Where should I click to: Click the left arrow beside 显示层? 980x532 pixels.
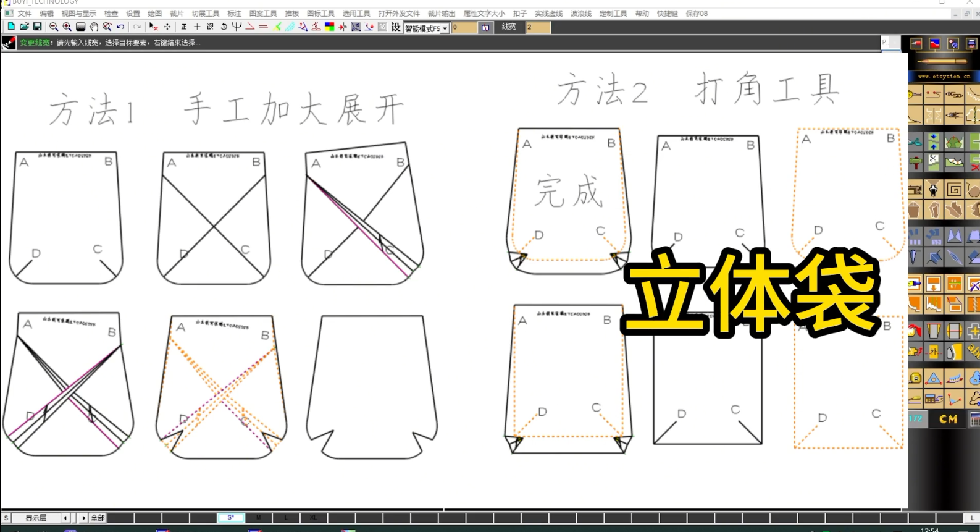65,518
